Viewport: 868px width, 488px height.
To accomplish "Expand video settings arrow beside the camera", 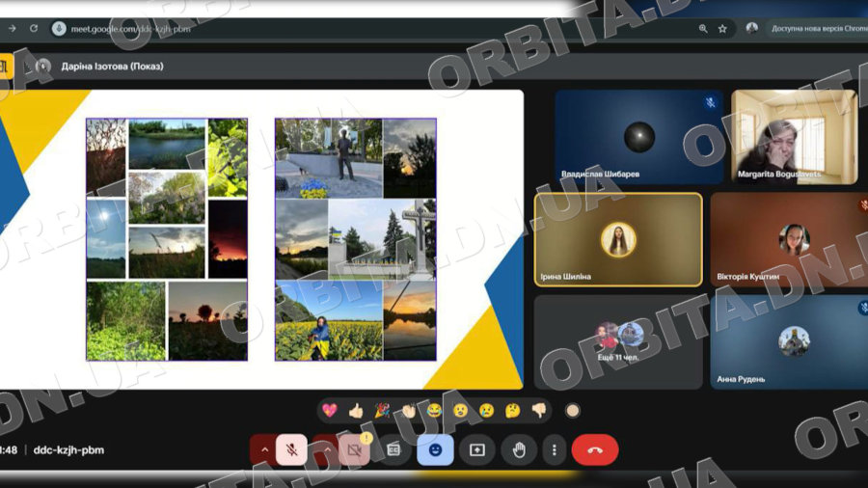I will pos(327,449).
